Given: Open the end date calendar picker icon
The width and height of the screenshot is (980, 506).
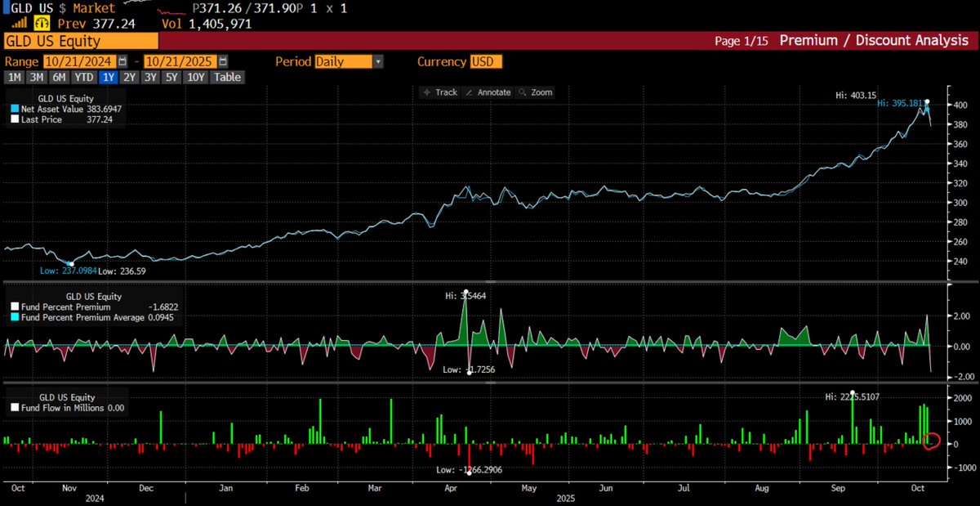Looking at the screenshot, I should point(223,61).
